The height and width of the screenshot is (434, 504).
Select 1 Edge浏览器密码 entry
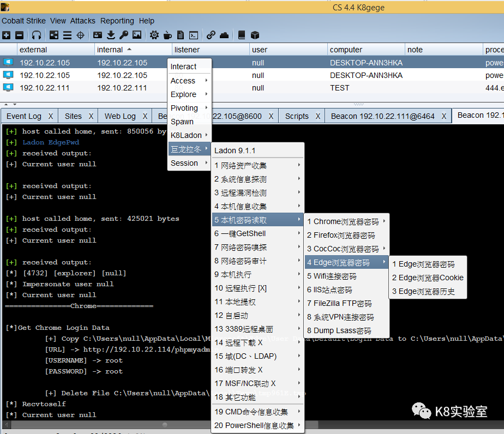tap(428, 264)
